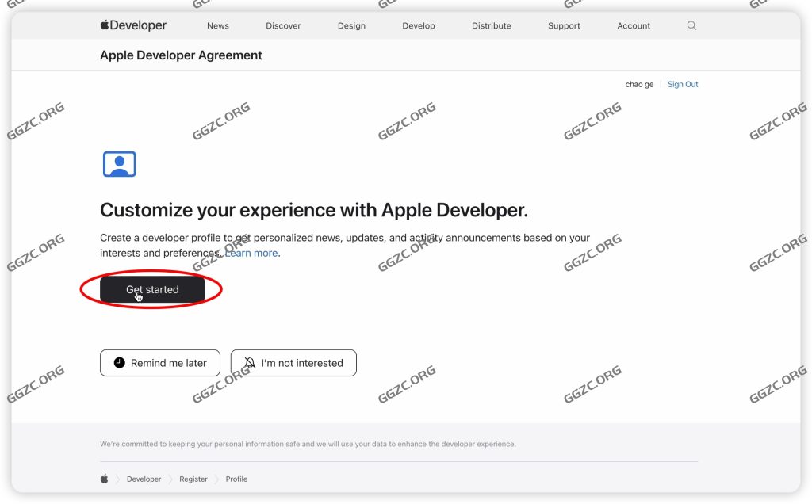
Task: Select I'm not interested
Action: 293,362
